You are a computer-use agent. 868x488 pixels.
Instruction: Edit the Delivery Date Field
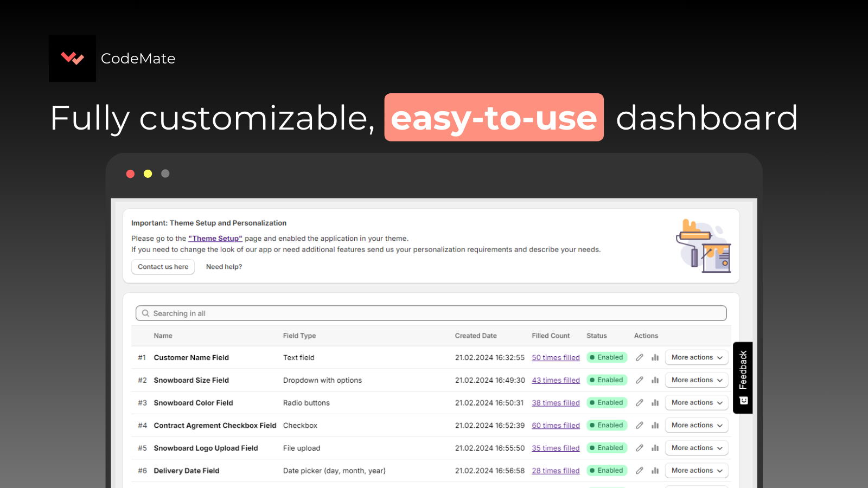(x=640, y=470)
